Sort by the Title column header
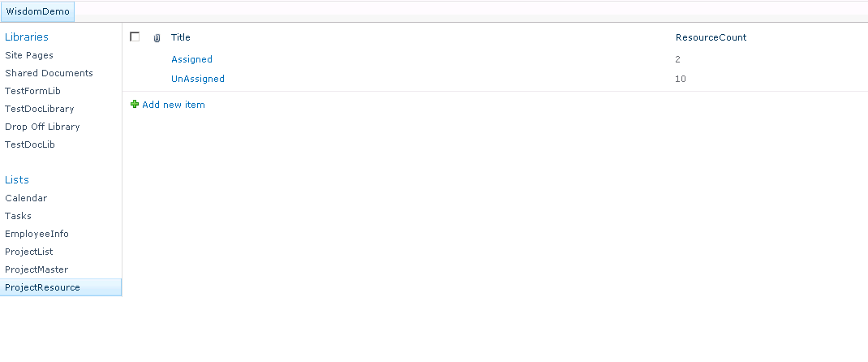868x362 pixels. (181, 37)
